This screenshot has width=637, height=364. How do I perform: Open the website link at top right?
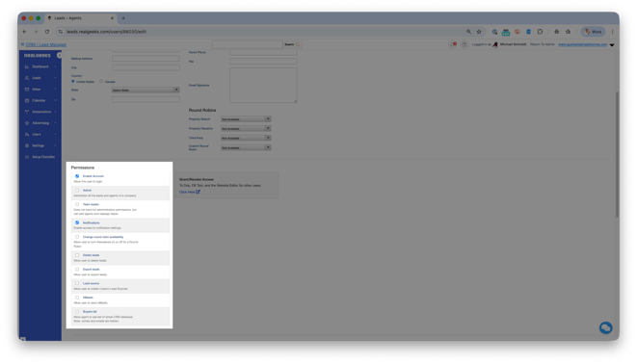click(x=583, y=44)
